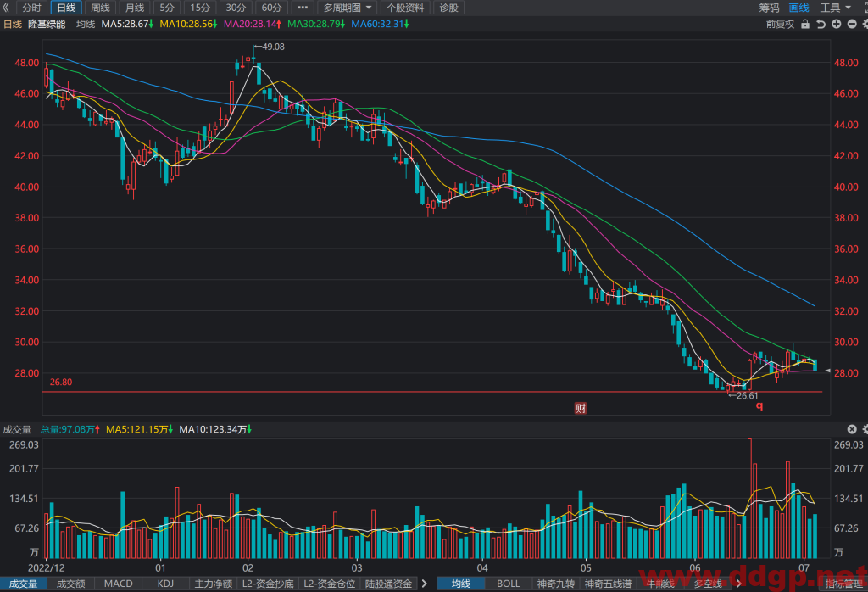868x592 pixels.
Task: Switch to 周线 weekly chart
Action: 100,7
